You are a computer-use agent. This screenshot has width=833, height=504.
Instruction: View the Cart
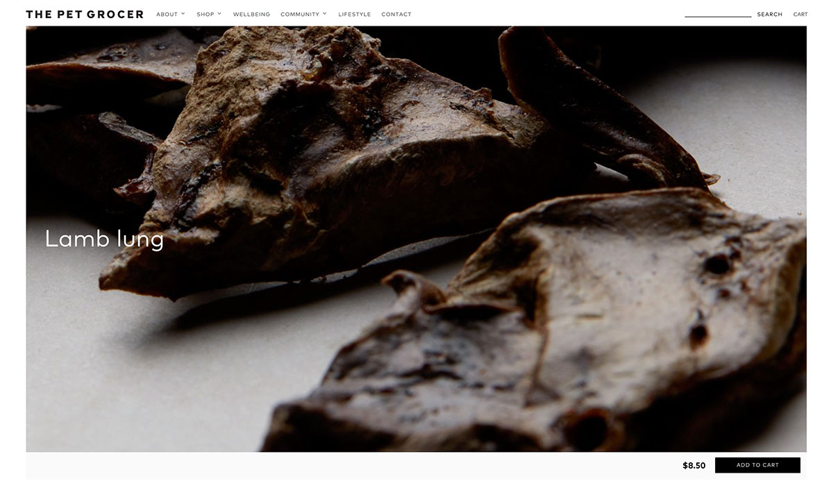[x=800, y=15]
